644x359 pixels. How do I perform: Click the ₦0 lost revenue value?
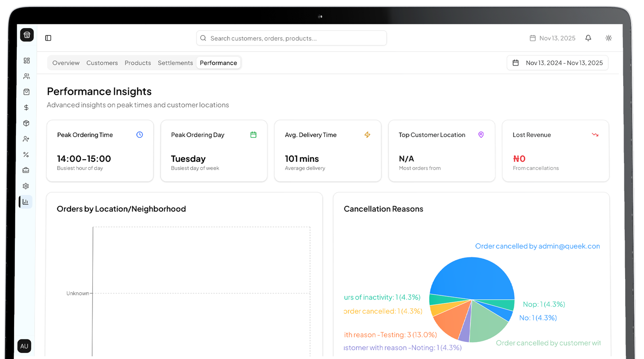tap(519, 159)
